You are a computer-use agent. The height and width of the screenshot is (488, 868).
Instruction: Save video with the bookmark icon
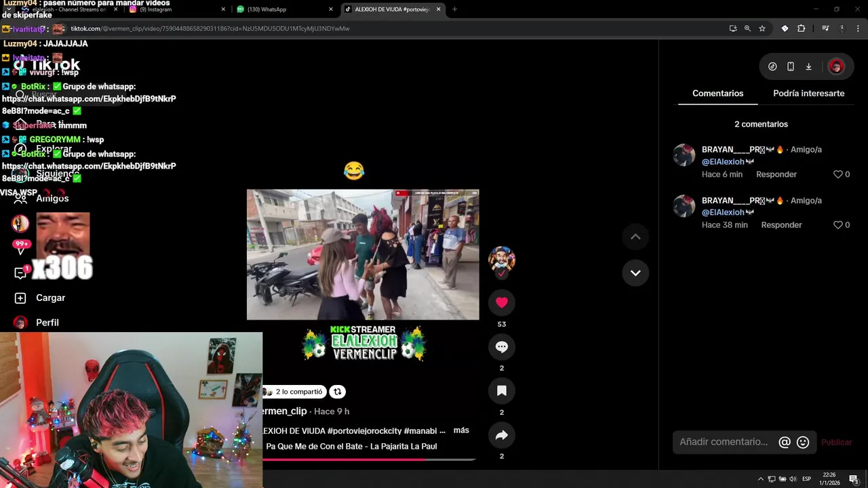coord(502,391)
